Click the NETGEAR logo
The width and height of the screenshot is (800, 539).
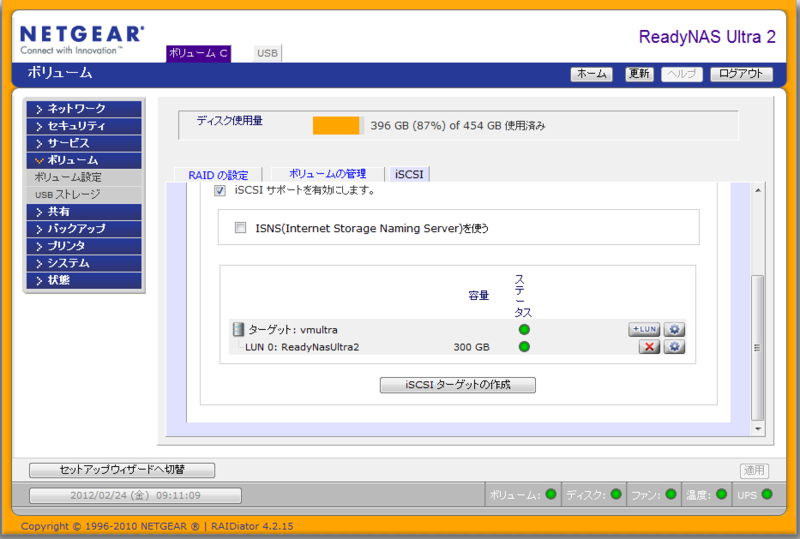pyautogui.click(x=82, y=40)
